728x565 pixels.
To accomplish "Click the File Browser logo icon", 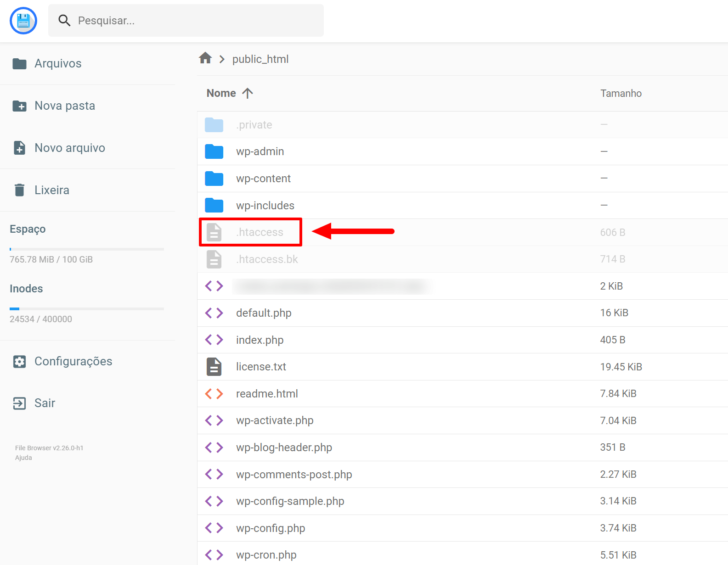I will tap(23, 20).
